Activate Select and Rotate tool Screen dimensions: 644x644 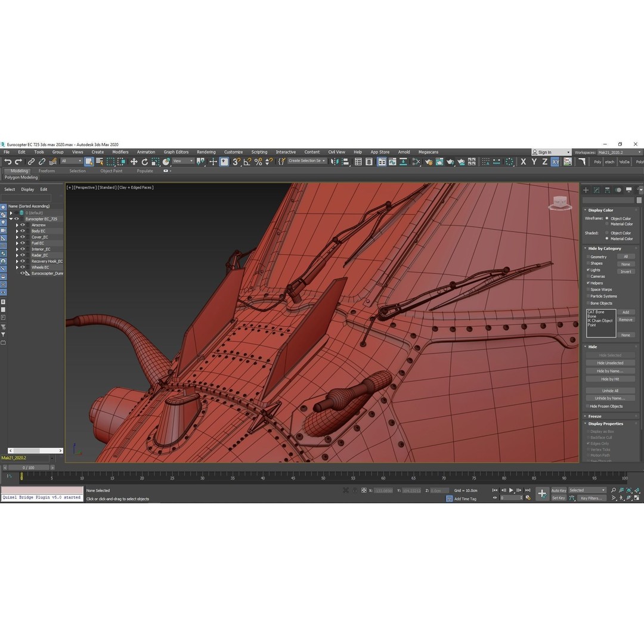tap(144, 162)
